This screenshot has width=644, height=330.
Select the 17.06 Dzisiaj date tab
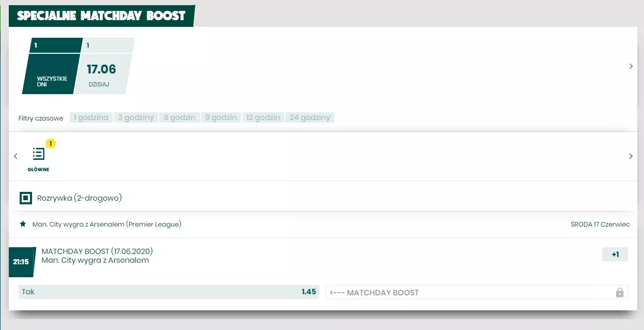(103, 66)
